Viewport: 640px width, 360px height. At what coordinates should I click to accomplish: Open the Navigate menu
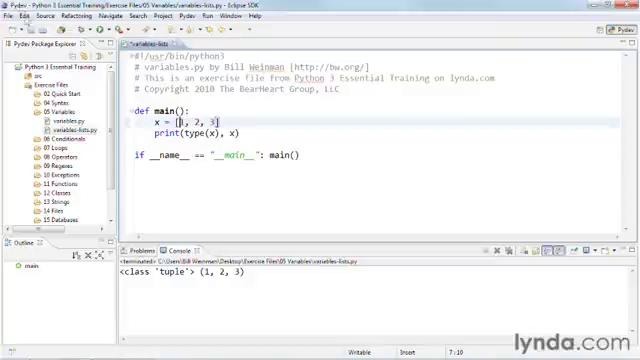tap(111, 16)
